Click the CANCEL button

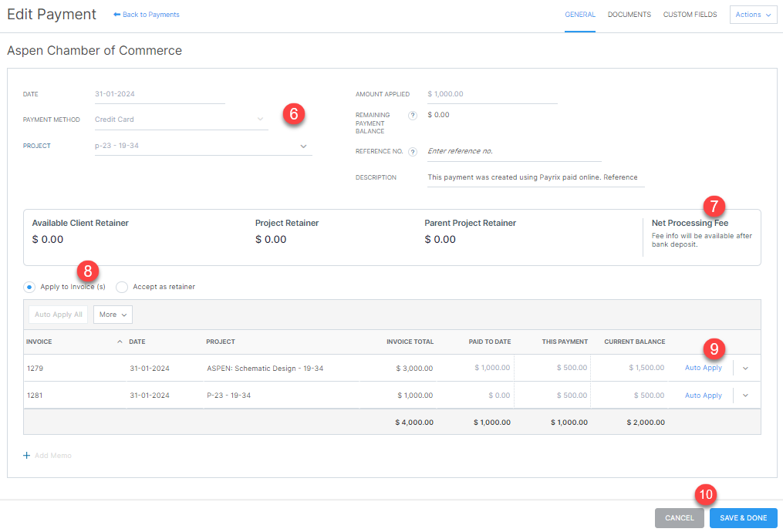tap(679, 518)
